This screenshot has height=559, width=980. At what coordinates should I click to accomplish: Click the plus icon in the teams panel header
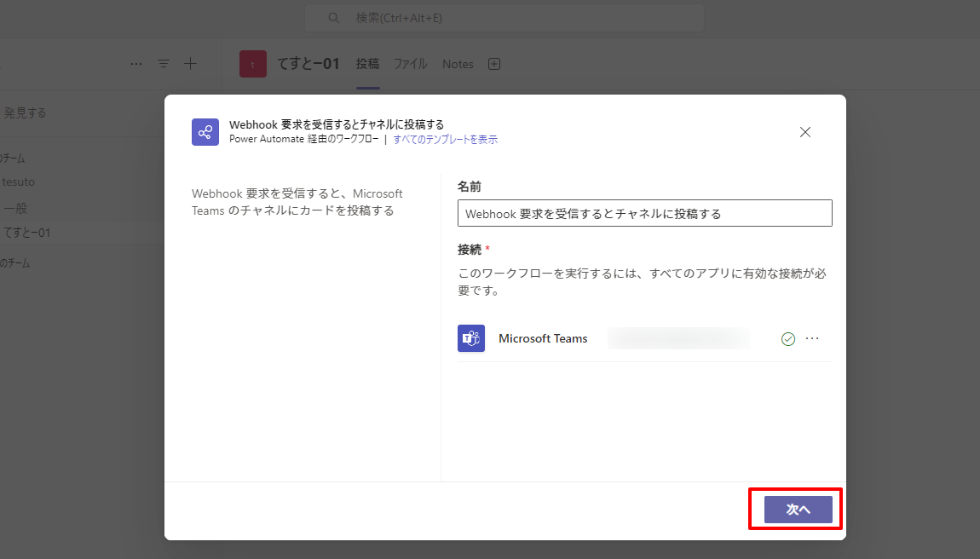pos(191,64)
